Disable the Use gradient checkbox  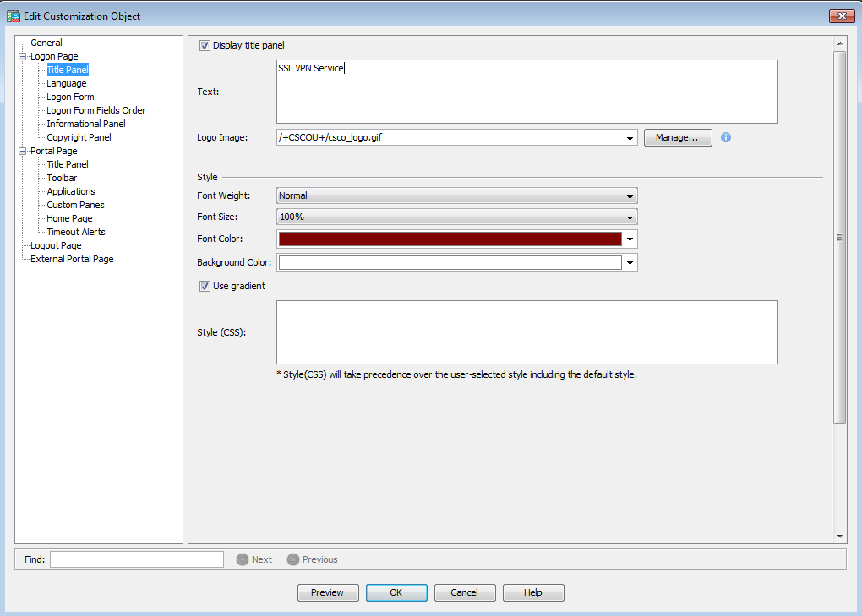click(x=205, y=286)
